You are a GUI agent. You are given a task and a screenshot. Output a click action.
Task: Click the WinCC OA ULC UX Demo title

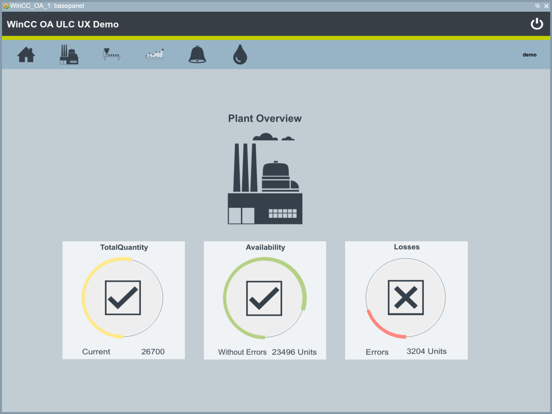click(x=63, y=24)
